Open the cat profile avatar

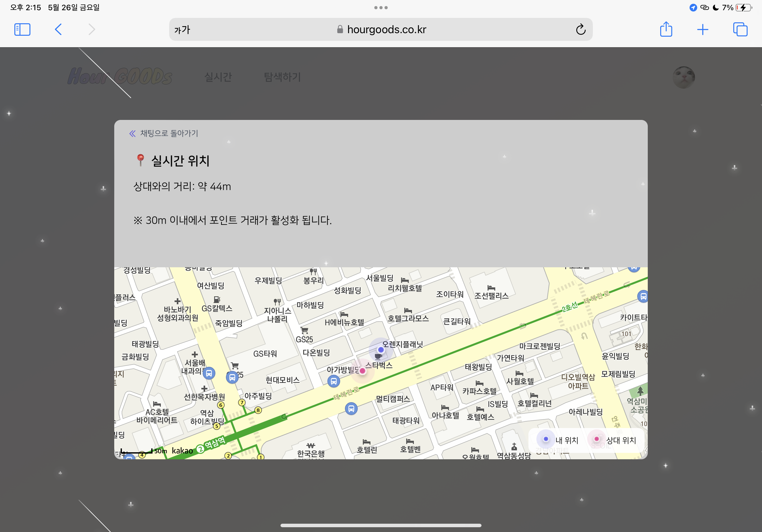click(684, 77)
